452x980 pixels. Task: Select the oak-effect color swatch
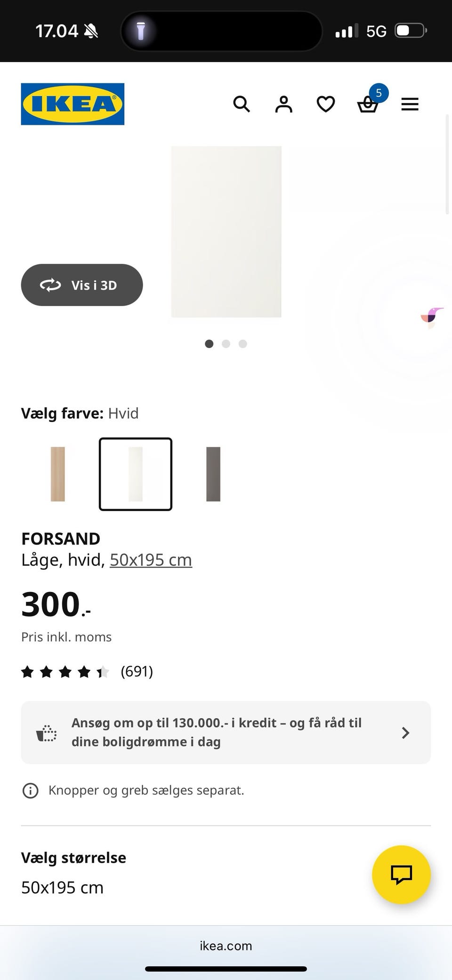click(58, 474)
